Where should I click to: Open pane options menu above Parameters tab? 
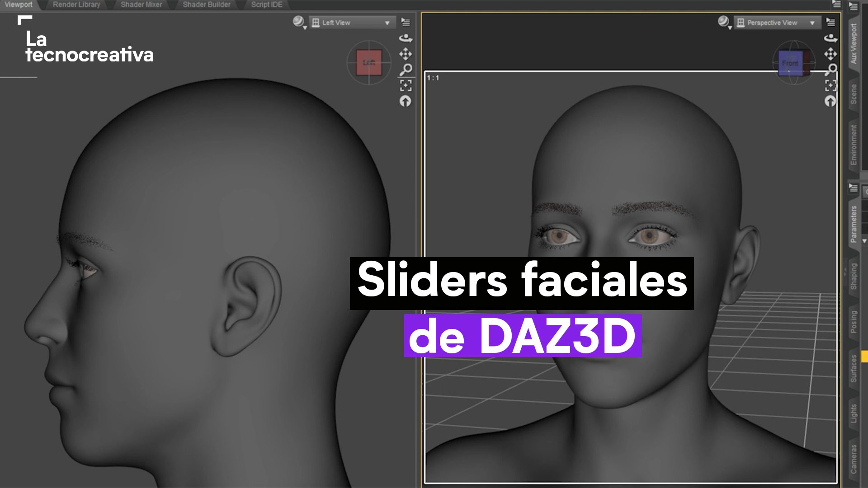(x=853, y=188)
